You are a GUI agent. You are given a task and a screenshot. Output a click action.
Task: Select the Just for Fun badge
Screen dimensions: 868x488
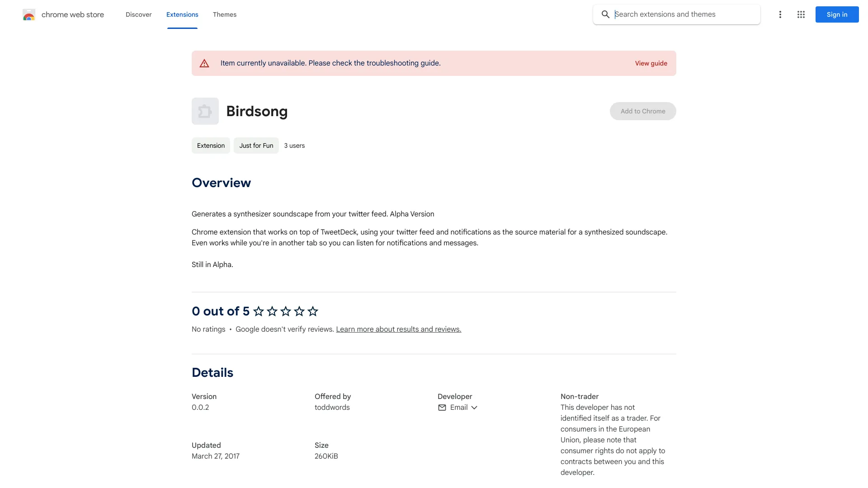[256, 145]
